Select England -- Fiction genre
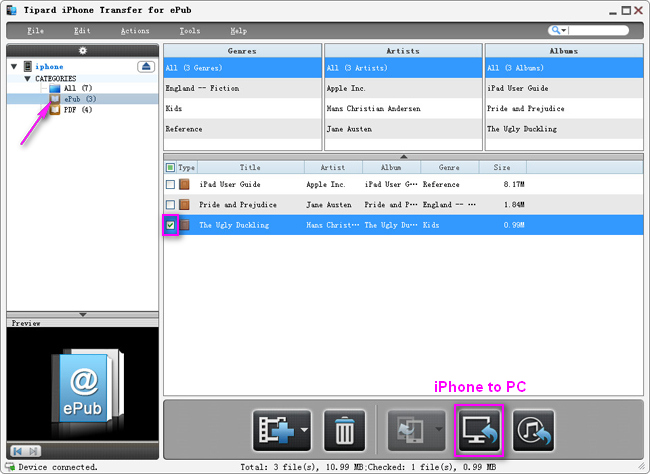 pos(243,88)
